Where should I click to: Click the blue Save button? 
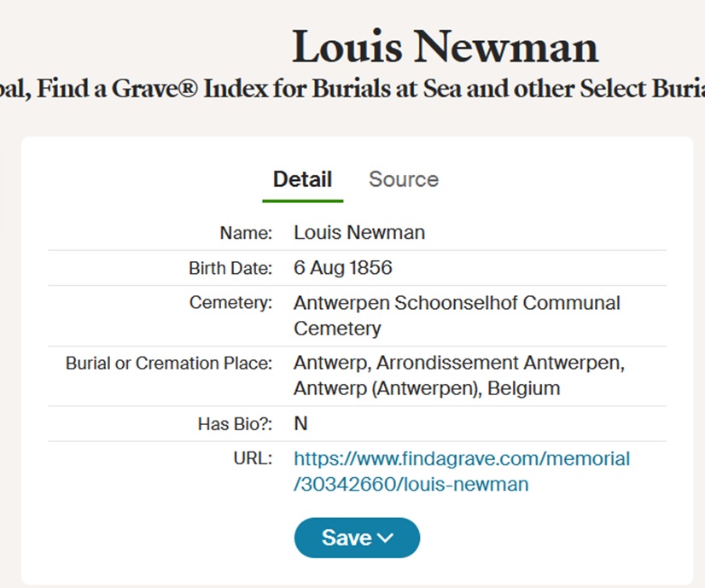[347, 538]
